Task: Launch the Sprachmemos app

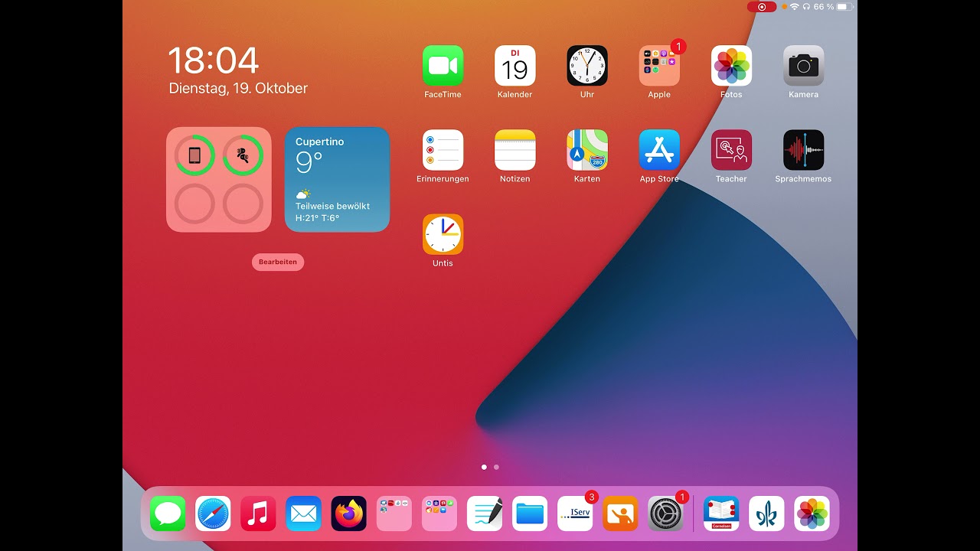Action: 803,150
